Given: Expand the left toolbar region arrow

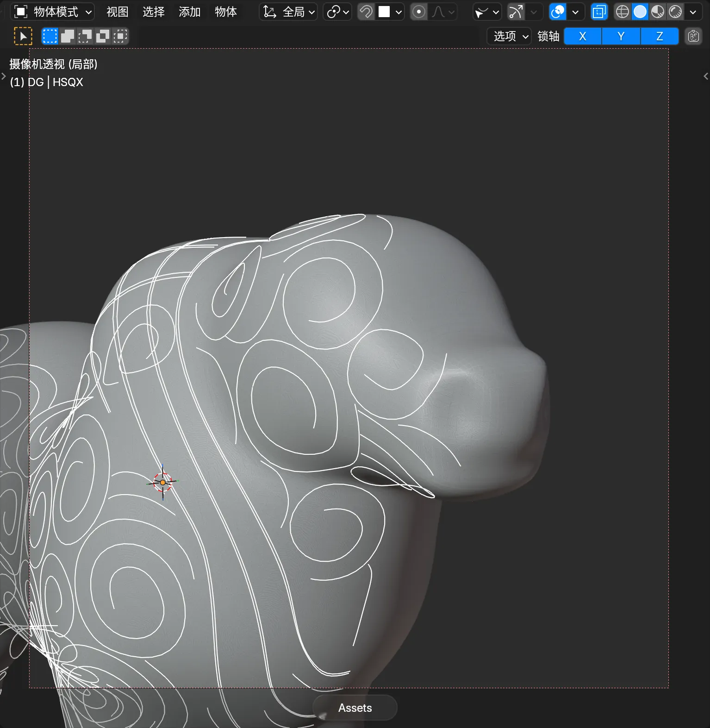Looking at the screenshot, I should click(x=3, y=76).
